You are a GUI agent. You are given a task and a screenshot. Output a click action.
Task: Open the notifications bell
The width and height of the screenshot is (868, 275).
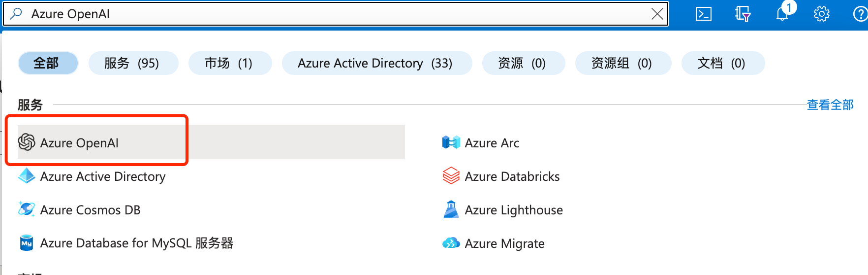click(x=782, y=14)
